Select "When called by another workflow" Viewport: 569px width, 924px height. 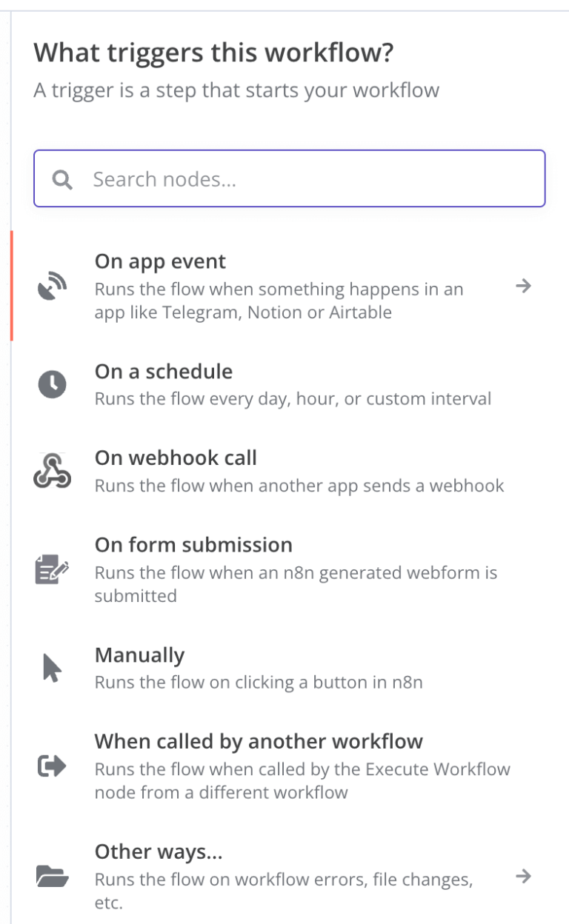[x=259, y=741]
